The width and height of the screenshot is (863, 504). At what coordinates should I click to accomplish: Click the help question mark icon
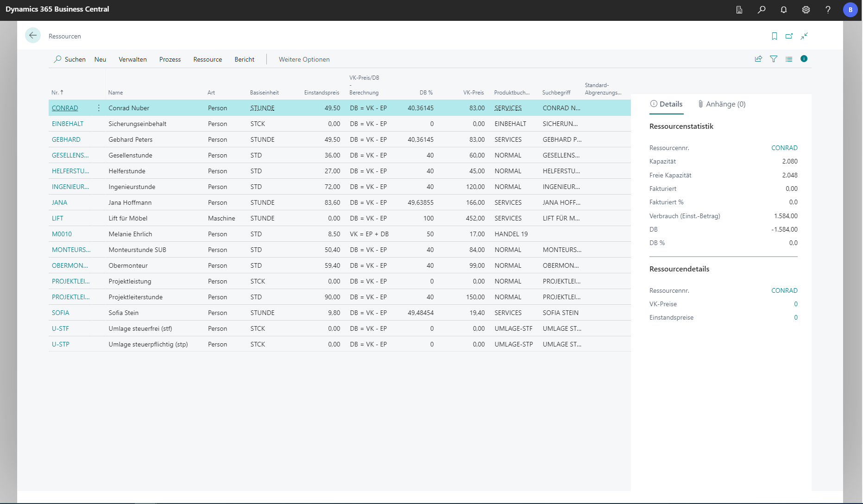point(828,10)
